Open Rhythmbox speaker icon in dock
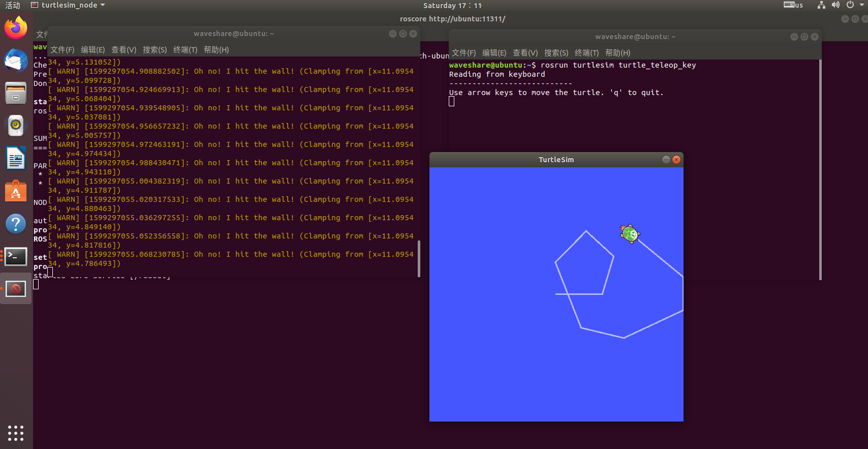 [16, 126]
